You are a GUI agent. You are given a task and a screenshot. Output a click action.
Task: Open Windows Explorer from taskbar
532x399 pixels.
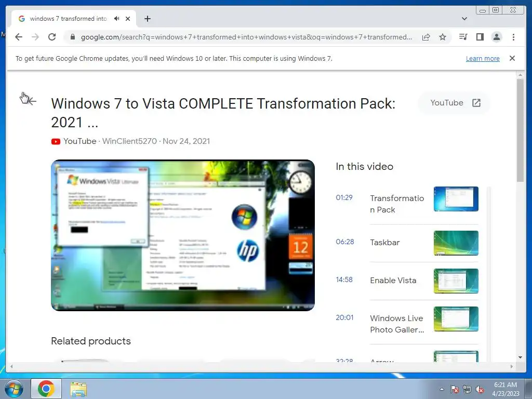pos(78,389)
